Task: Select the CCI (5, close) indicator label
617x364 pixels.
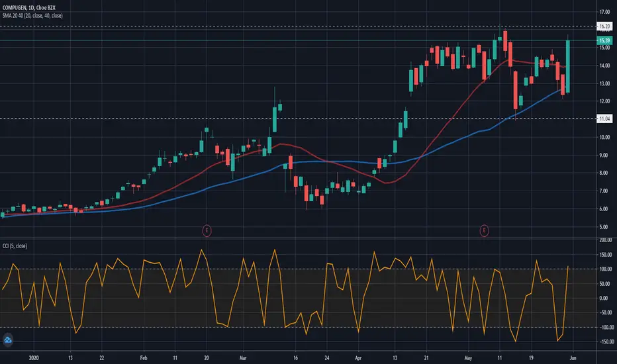Action: pyautogui.click(x=15, y=246)
